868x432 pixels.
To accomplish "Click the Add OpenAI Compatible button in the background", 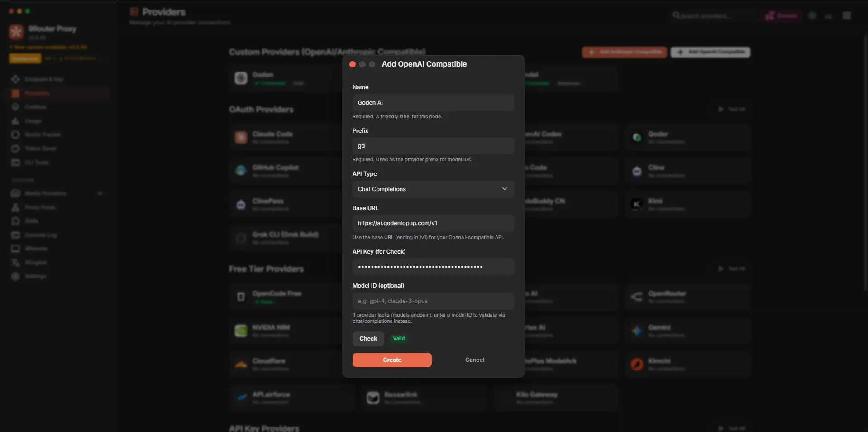I will point(711,52).
